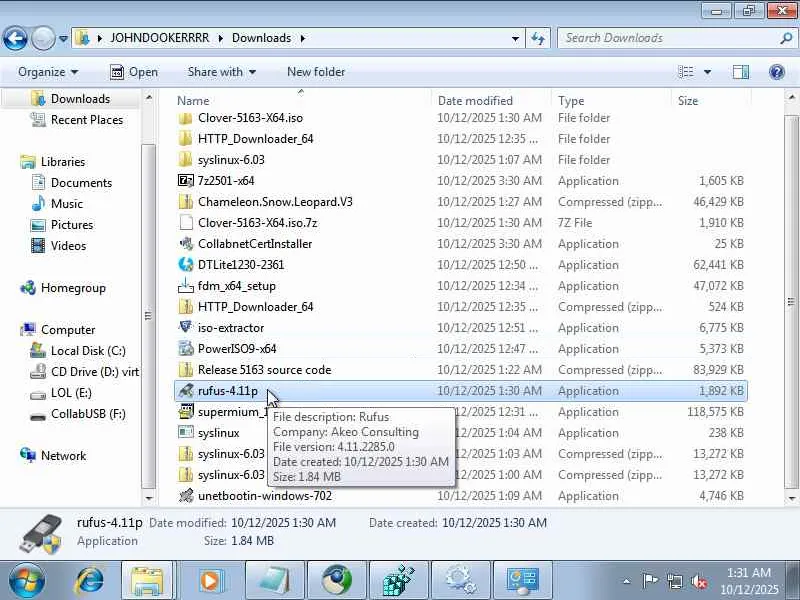The height and width of the screenshot is (600, 800).
Task: Open the Action Center flag icon
Action: [650, 581]
